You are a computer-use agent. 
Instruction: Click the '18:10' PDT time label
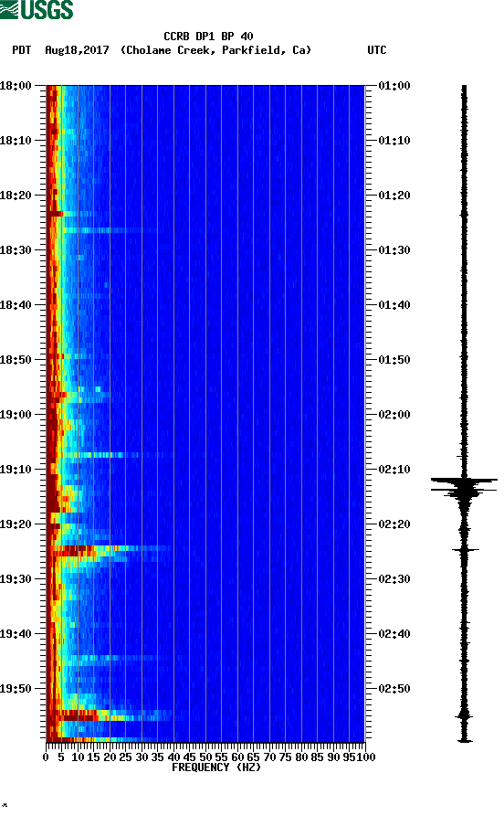[16, 141]
